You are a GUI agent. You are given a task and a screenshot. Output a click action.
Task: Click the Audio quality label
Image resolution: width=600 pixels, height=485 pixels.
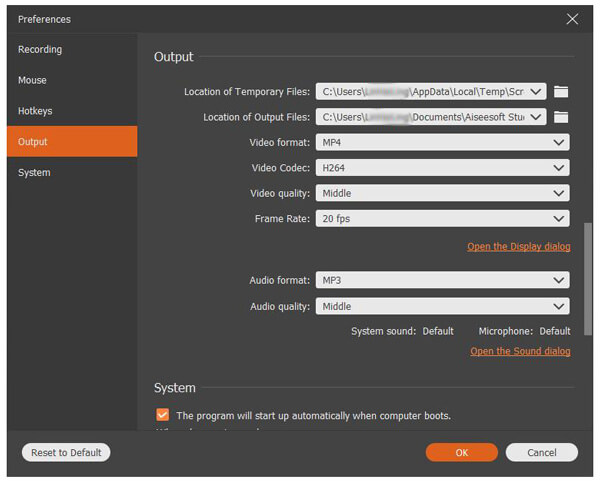(x=280, y=307)
